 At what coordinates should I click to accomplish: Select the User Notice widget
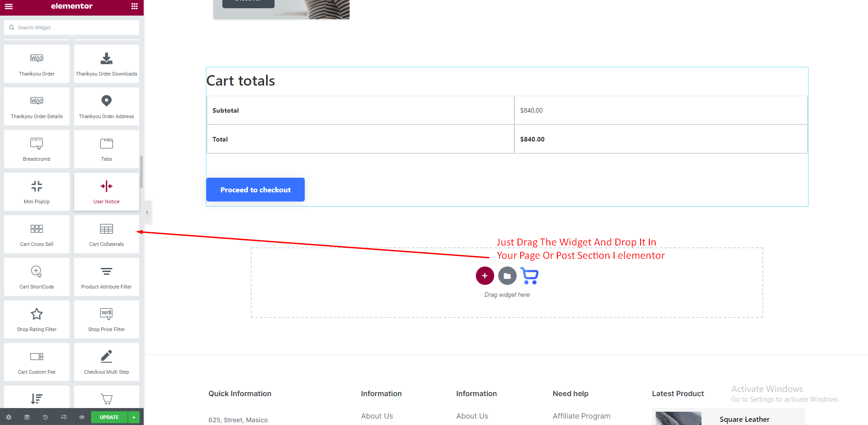point(106,191)
